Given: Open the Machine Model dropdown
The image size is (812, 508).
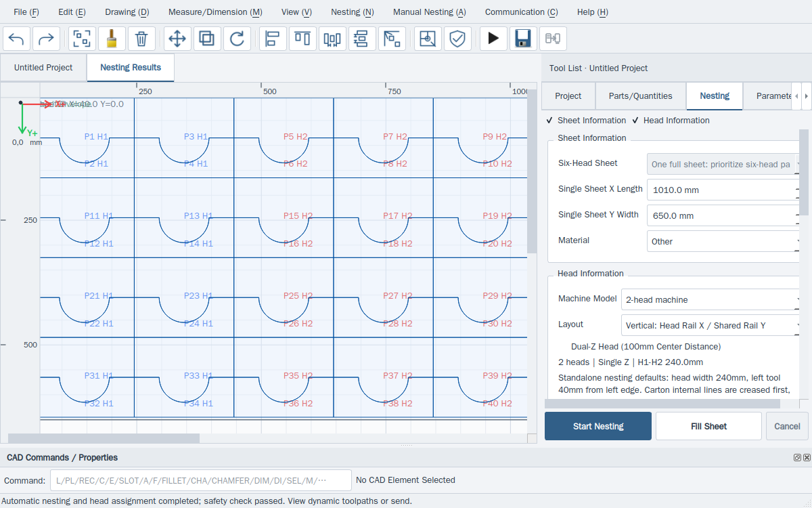Looking at the screenshot, I should point(711,299).
